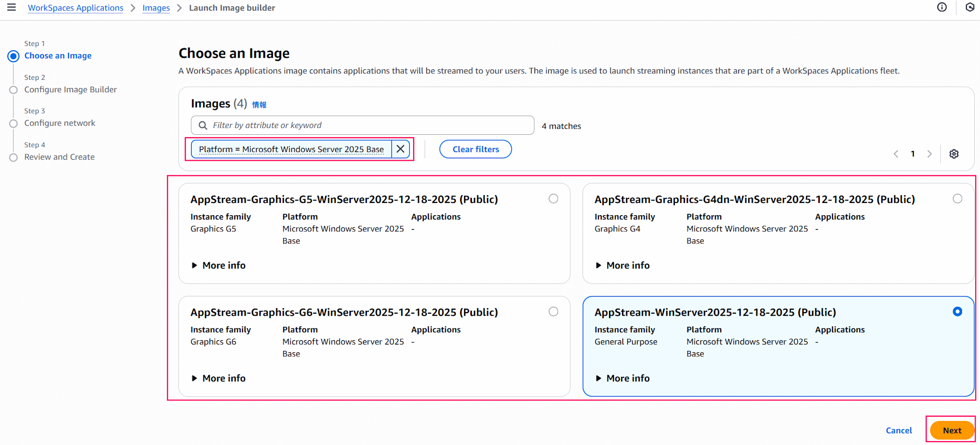Screen dimensions: 980x445
Task: Click the Cancel link
Action: pos(899,430)
